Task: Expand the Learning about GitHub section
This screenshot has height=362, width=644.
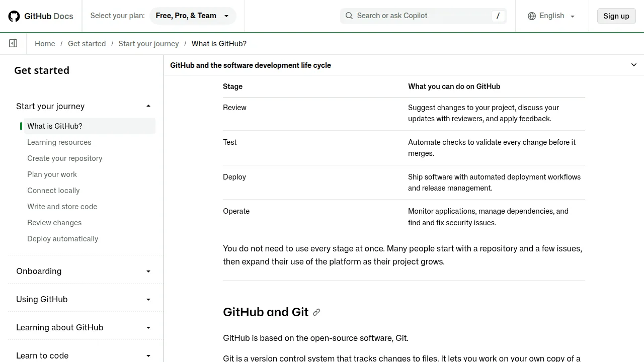Action: coord(84,327)
